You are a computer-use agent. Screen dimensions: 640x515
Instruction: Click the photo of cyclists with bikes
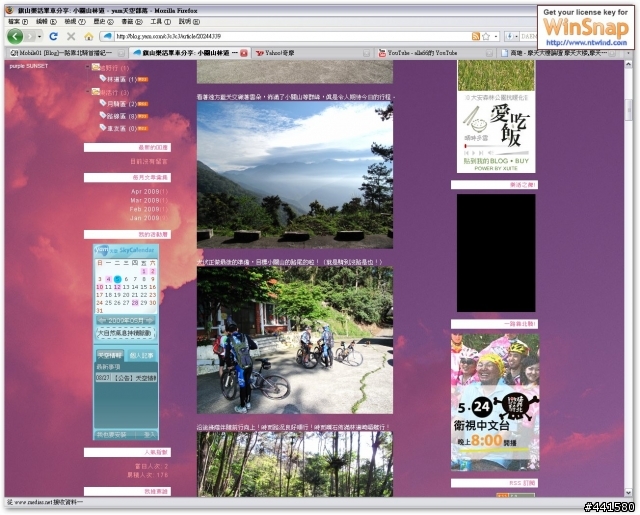coord(295,340)
